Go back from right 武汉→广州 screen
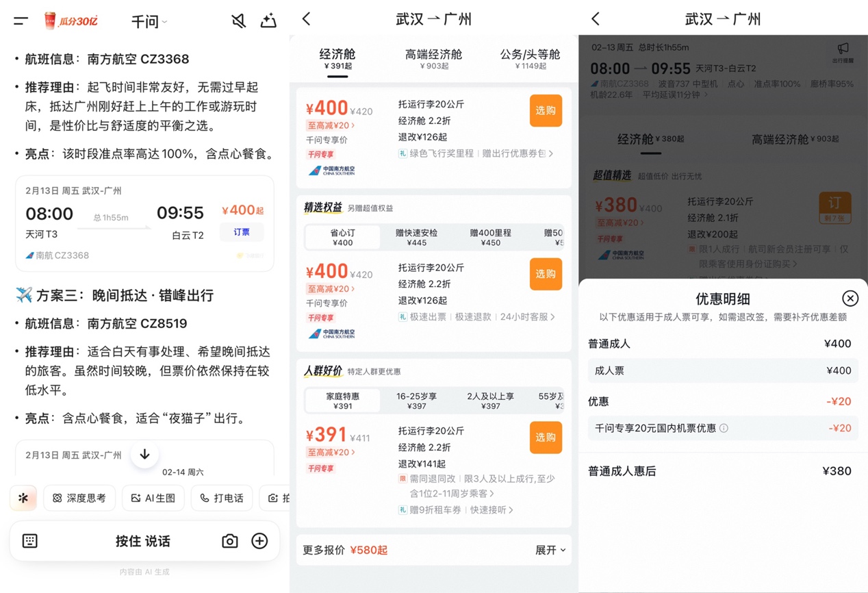The height and width of the screenshot is (593, 868). 596,19
